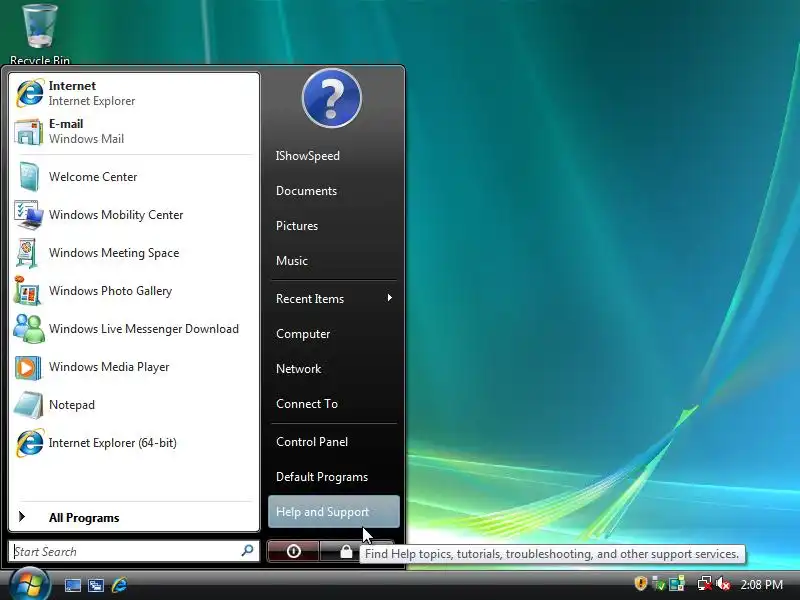Click Show Desktop in Quick Launch
This screenshot has width=800, height=600.
(72, 585)
